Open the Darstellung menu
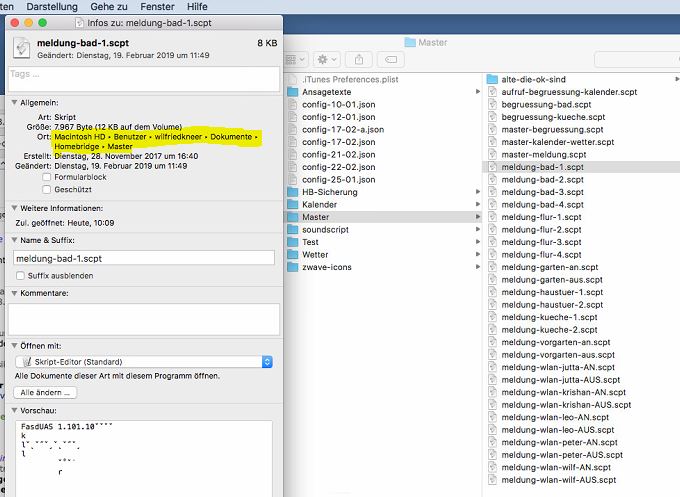The image size is (680, 497). click(x=51, y=6)
